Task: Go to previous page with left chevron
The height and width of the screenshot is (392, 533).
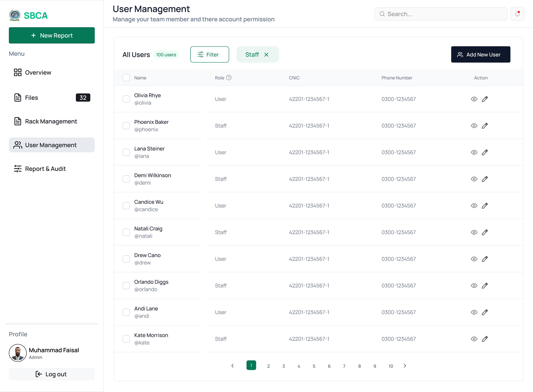Action: [x=232, y=366]
